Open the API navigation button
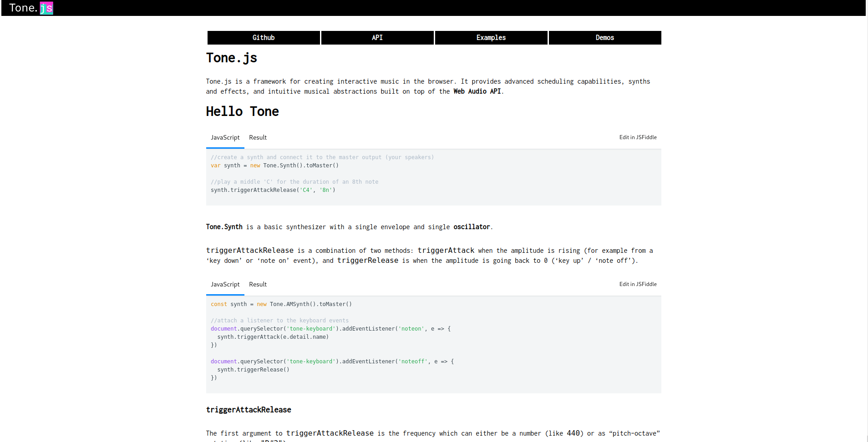Image resolution: width=868 pixels, height=442 pixels. [x=377, y=38]
